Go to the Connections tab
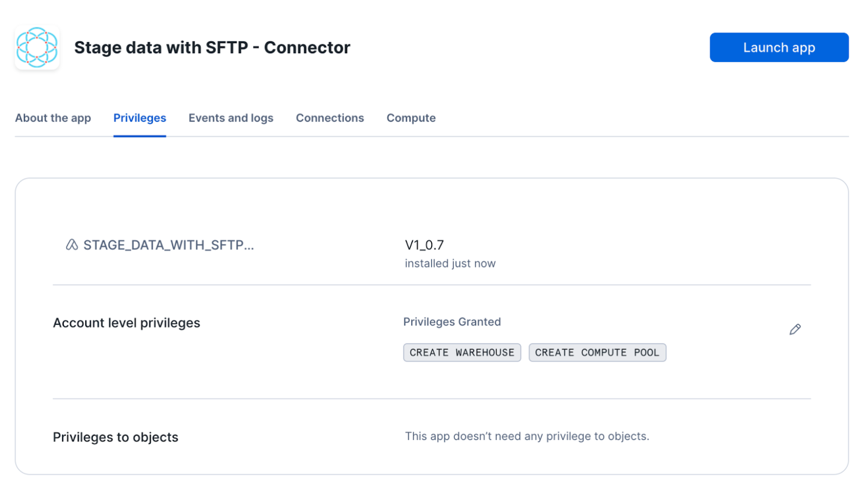868x499 pixels. (x=330, y=118)
